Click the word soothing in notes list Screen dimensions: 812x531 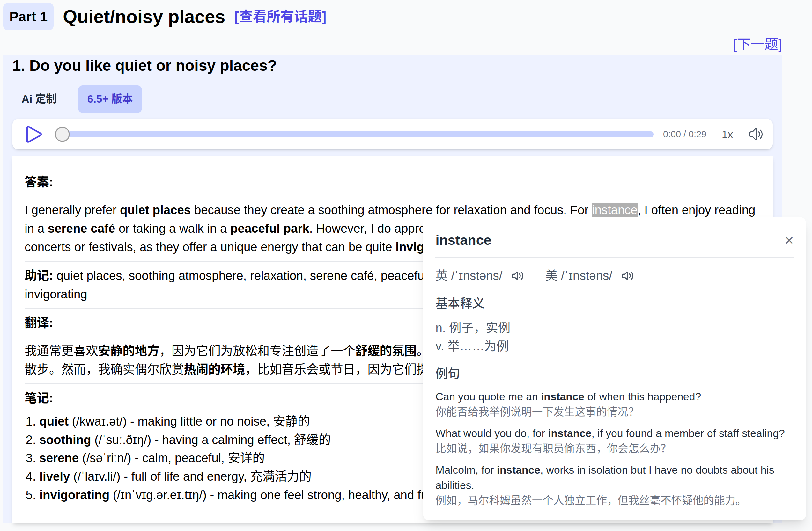65,440
